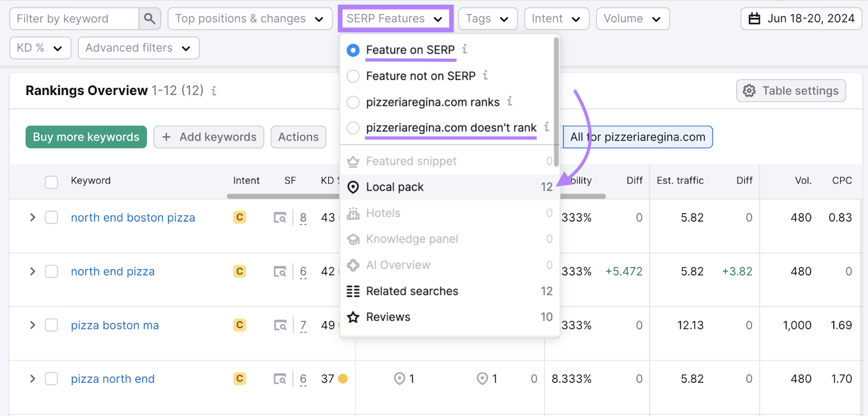Choose Related searches from the features list
Image resolution: width=868 pixels, height=416 pixels.
tap(412, 292)
